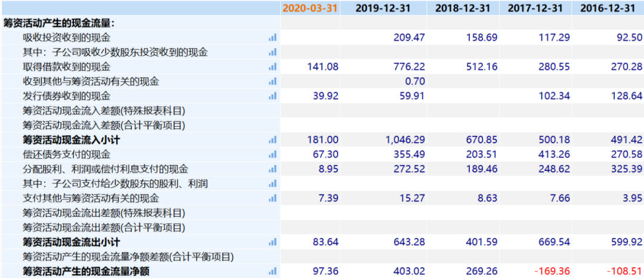Click the cell value 92.50
Screen dimensions: 644x278
(629, 38)
